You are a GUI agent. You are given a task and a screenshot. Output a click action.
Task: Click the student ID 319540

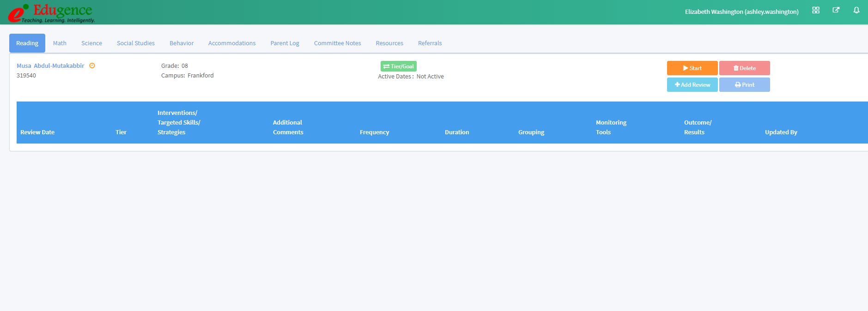click(x=26, y=76)
